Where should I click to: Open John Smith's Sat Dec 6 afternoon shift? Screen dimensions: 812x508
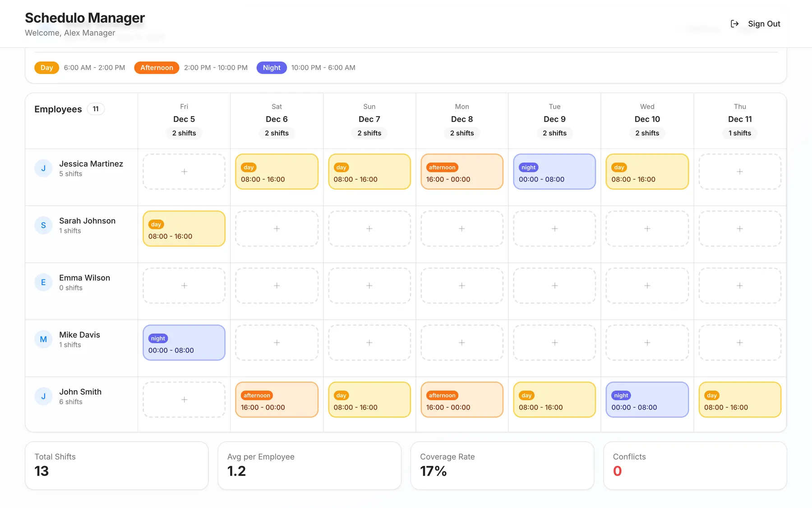click(277, 400)
